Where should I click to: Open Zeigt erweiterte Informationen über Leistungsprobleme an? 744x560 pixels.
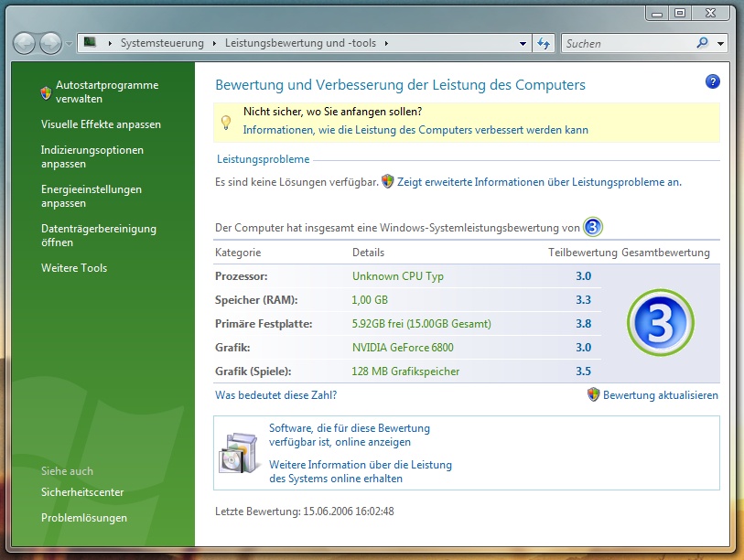(x=539, y=182)
